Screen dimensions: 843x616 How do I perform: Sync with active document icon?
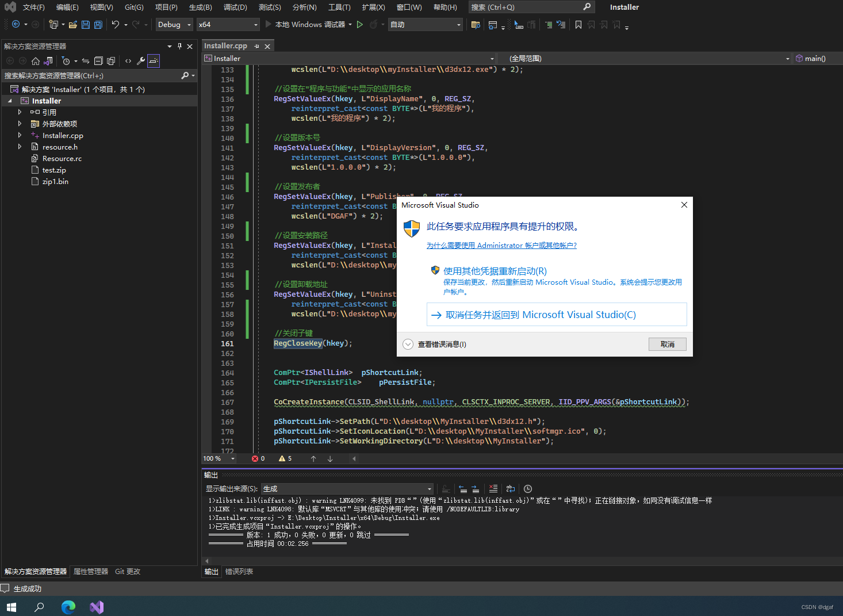pyautogui.click(x=86, y=61)
